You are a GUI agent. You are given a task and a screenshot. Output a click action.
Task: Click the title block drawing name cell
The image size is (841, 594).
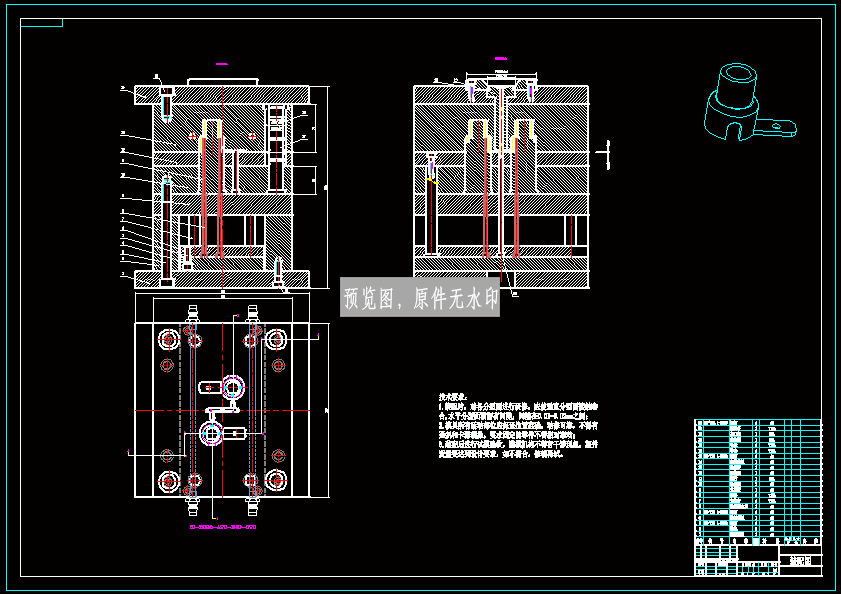(800, 561)
